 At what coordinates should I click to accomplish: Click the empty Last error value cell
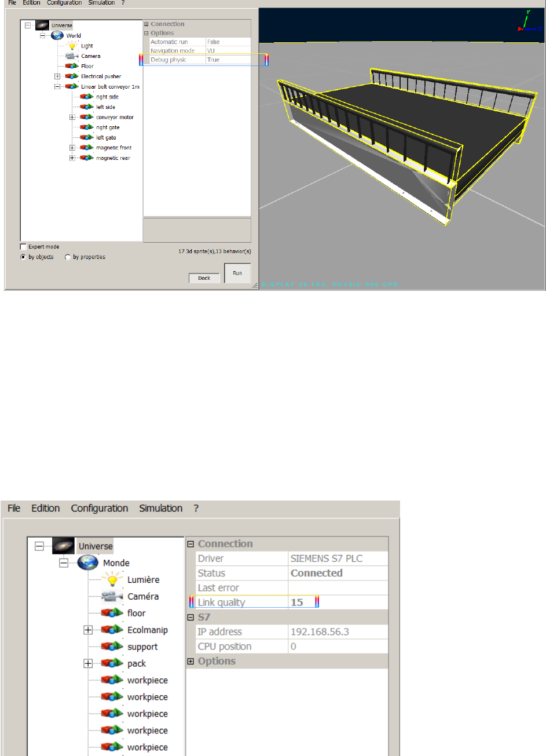[x=338, y=587]
